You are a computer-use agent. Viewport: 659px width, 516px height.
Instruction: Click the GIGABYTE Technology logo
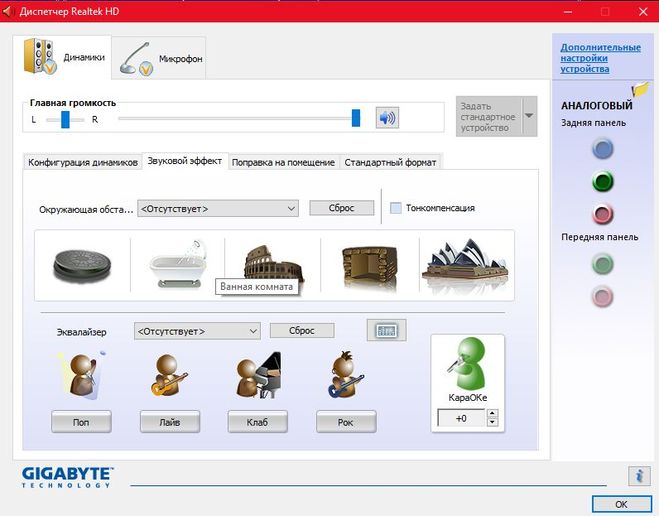[x=67, y=477]
